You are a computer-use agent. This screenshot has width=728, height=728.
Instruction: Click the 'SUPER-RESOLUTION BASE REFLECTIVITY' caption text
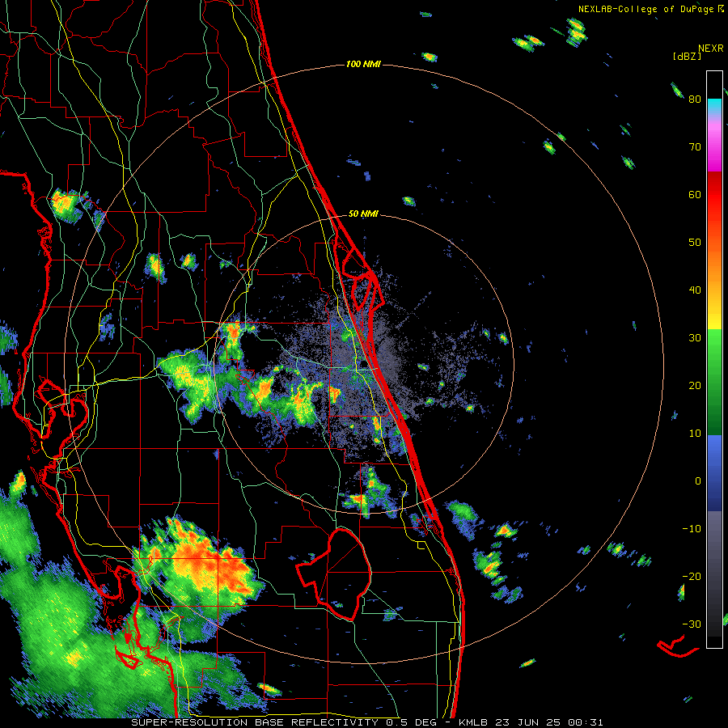click(255, 722)
